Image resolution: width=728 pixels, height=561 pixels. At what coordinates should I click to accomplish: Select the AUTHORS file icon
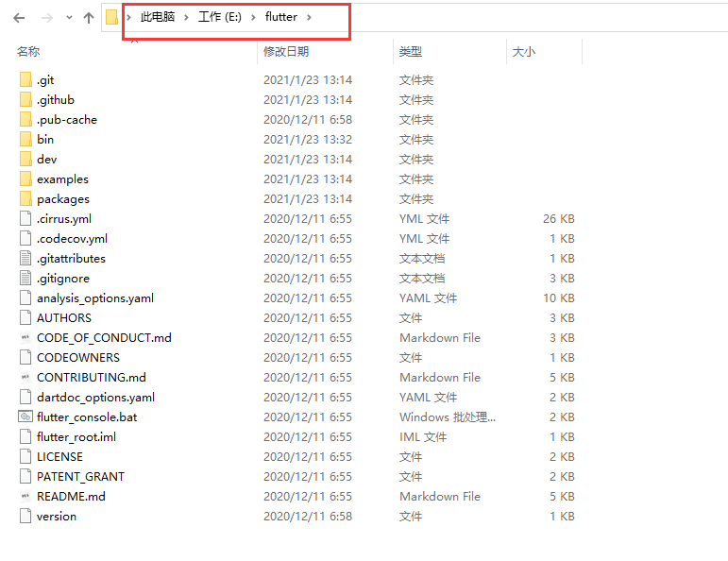[25, 317]
